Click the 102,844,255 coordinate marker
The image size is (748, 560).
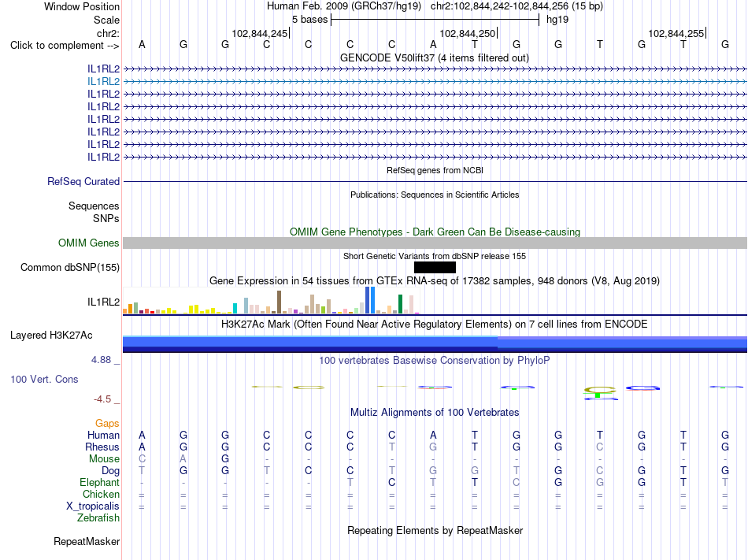click(x=677, y=33)
